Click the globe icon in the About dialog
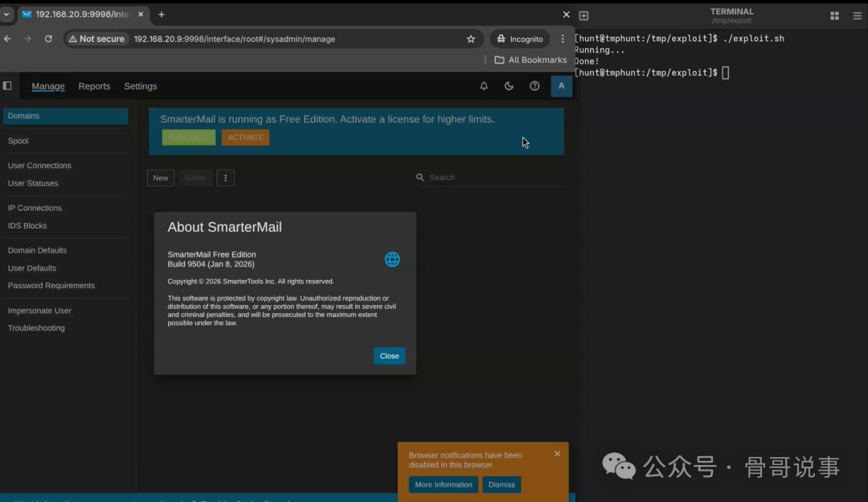This screenshot has height=502, width=868. tap(392, 259)
